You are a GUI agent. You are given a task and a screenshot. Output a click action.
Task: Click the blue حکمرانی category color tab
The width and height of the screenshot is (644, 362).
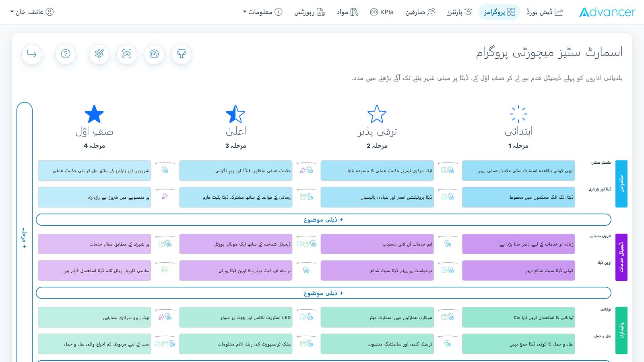[621, 184]
